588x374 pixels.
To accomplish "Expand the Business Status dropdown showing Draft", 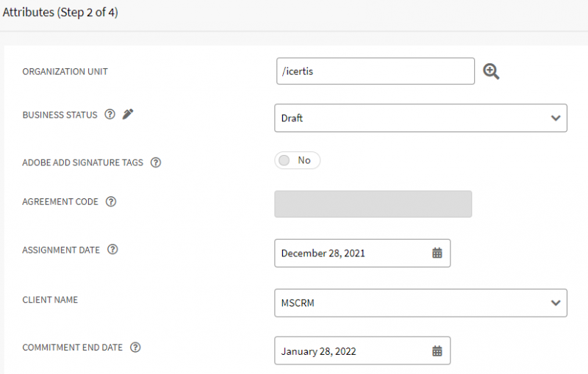I will [420, 118].
